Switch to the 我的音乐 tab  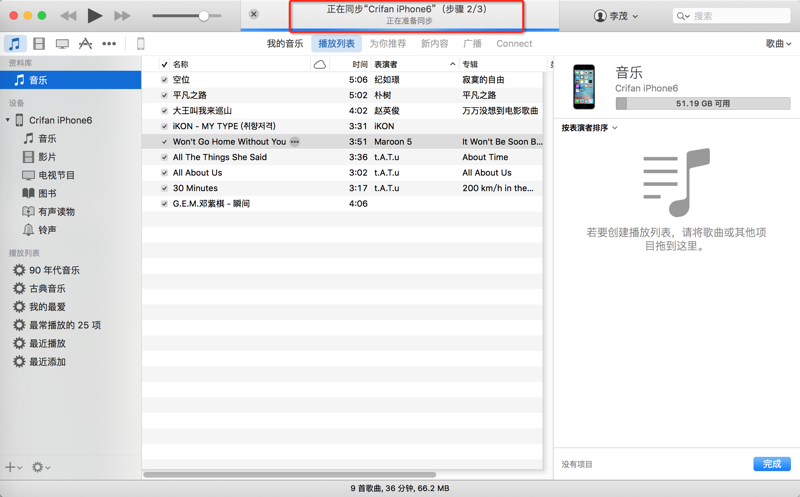coord(285,44)
